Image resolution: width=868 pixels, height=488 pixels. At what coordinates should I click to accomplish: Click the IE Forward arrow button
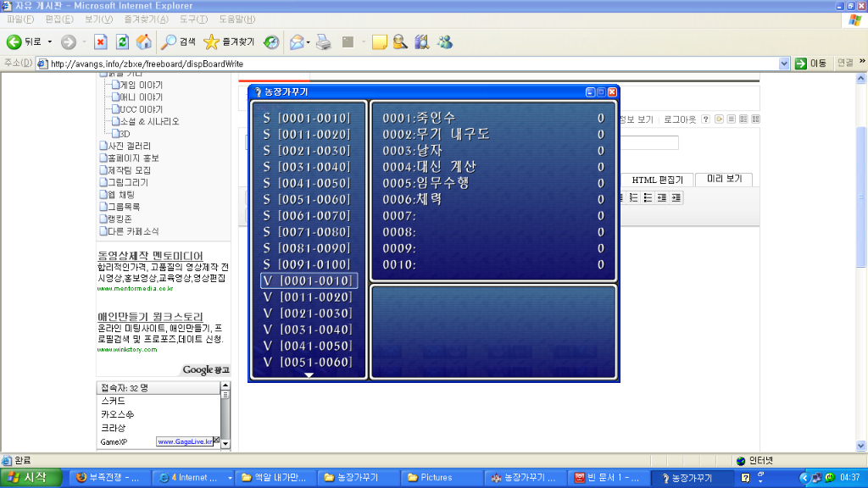point(69,42)
